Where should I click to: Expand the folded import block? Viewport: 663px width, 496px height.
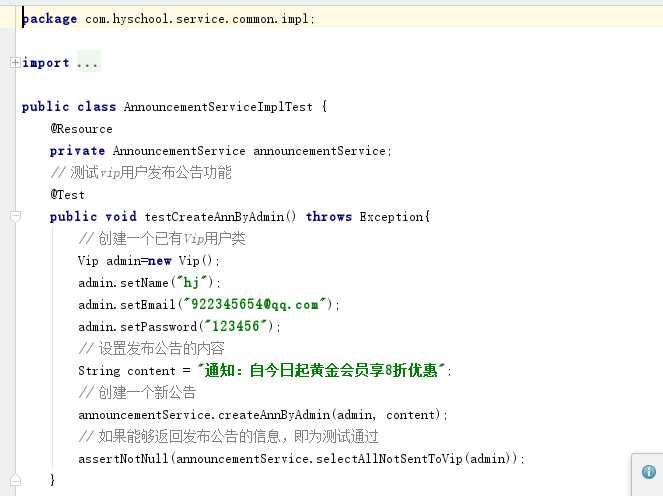15,63
